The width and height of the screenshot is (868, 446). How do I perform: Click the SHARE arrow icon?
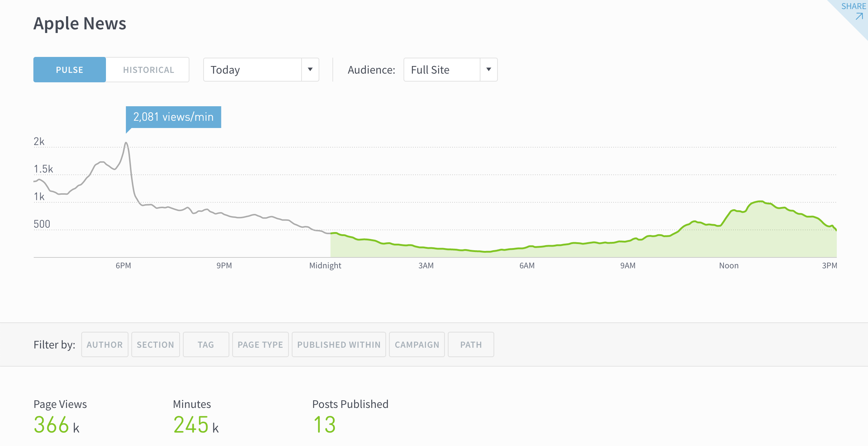[x=859, y=17]
